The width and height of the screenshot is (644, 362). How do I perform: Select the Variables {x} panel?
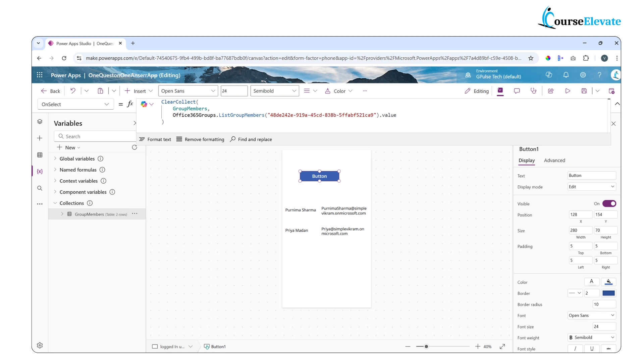pos(40,171)
